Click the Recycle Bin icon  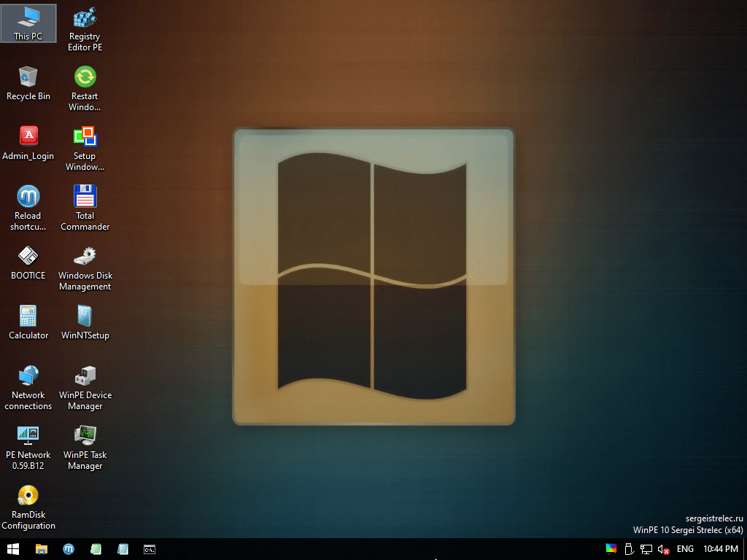(x=28, y=77)
